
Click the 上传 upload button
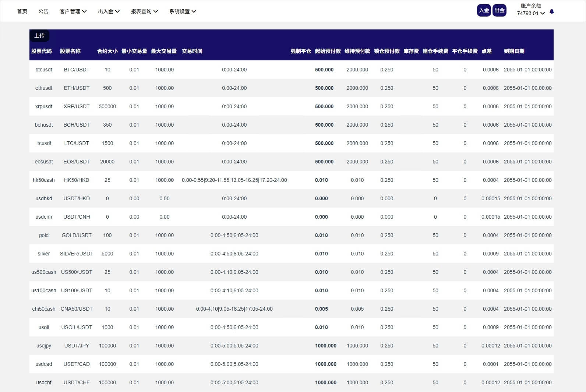tap(39, 36)
